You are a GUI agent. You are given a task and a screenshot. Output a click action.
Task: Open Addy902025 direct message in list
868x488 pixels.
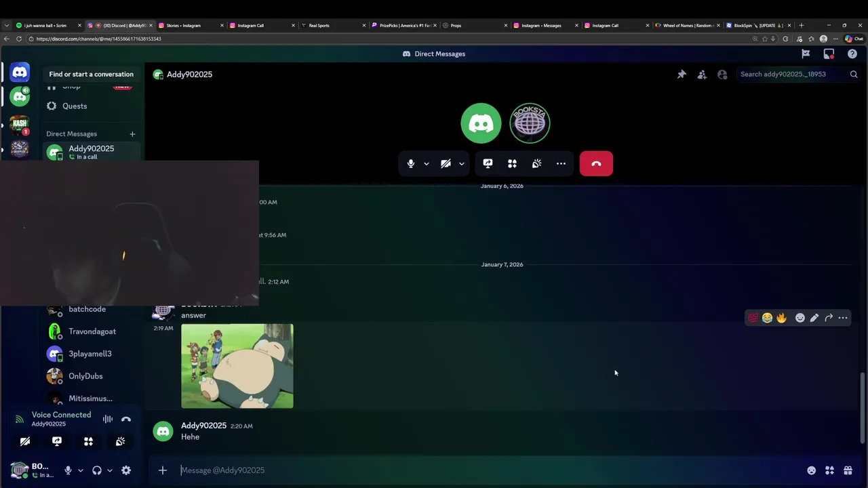92,152
